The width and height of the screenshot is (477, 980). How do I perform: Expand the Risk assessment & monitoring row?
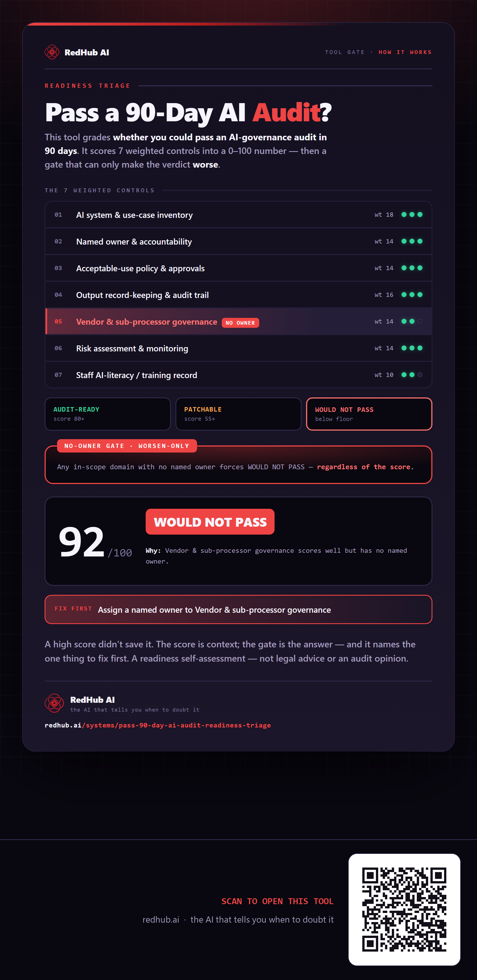[x=238, y=348]
